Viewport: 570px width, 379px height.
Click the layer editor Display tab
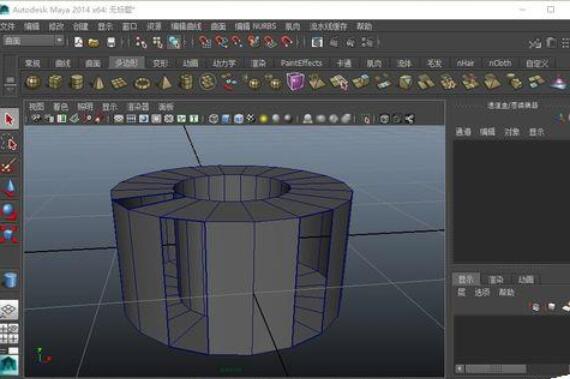(x=466, y=279)
